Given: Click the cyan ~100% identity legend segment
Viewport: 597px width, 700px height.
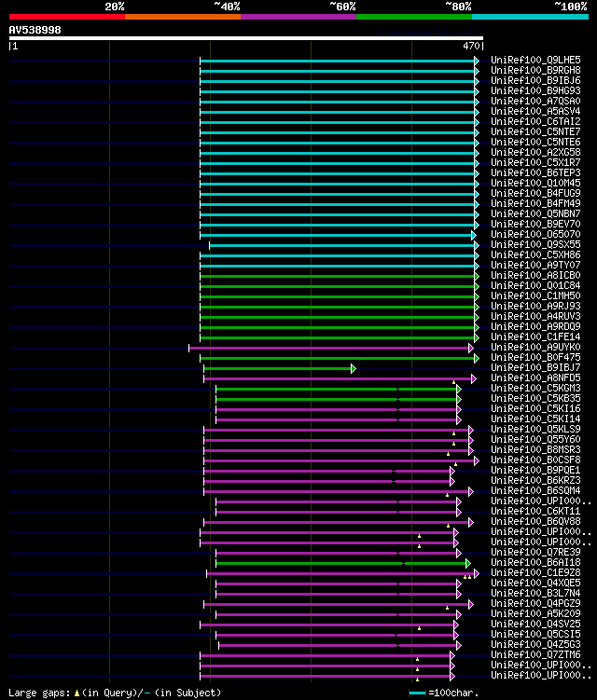Looking at the screenshot, I should point(531,17).
